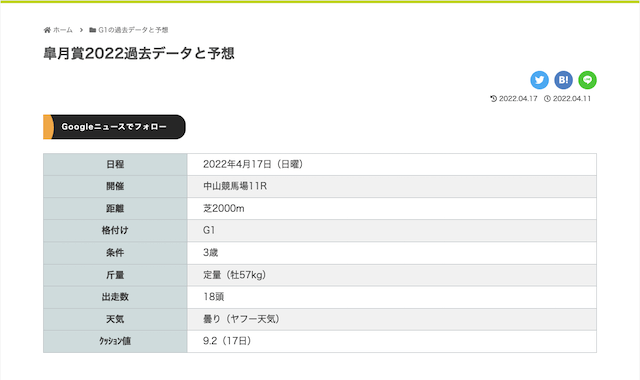Select the 日程 row header cell

(115, 164)
